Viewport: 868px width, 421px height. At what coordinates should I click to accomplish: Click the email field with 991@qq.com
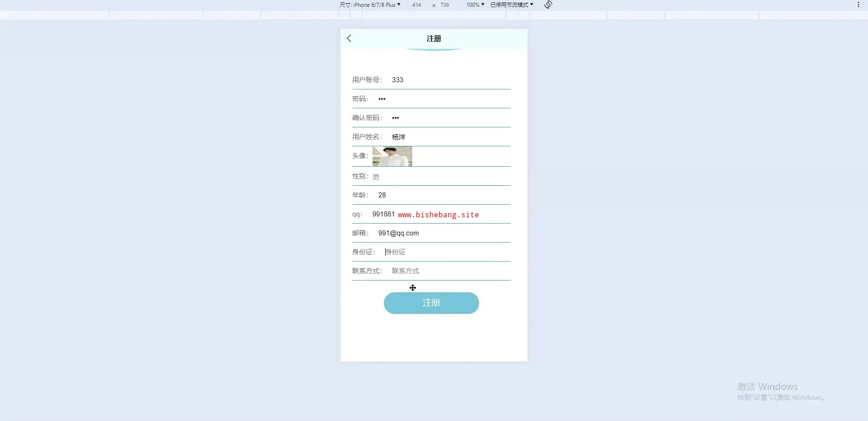point(444,233)
